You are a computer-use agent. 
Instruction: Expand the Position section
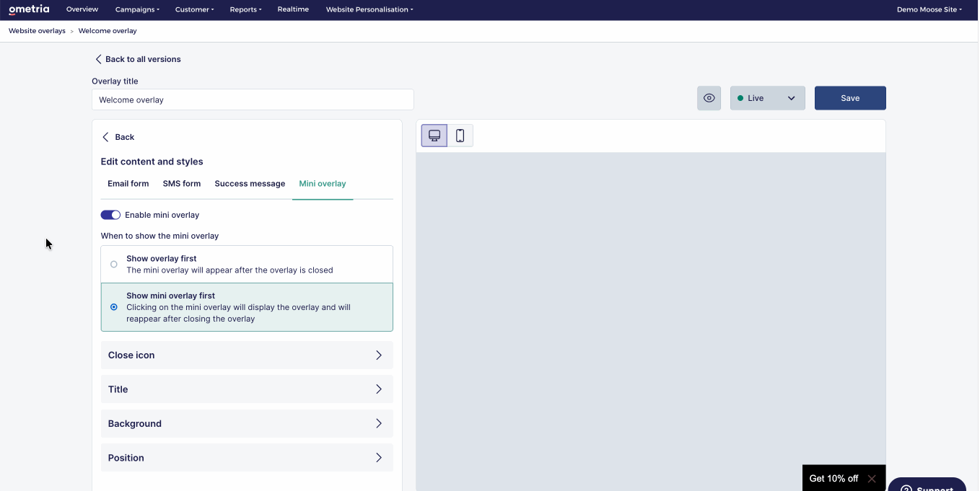(247, 458)
